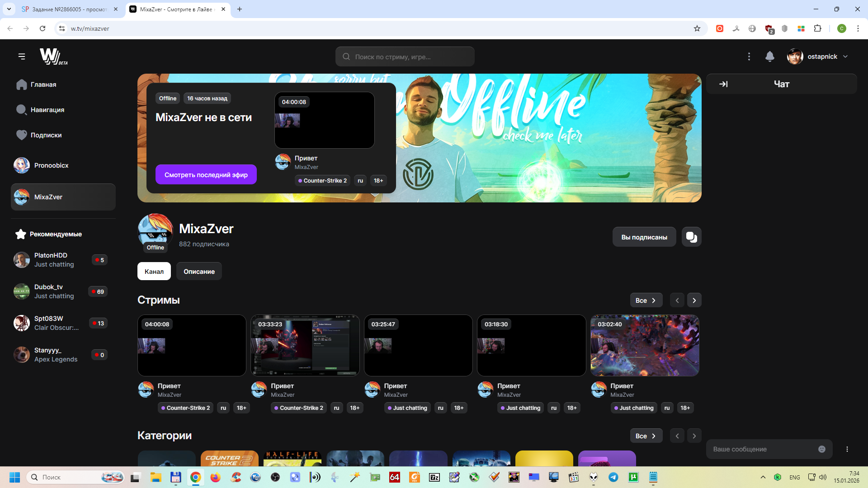Click the stream search field
This screenshot has width=868, height=488.
[405, 56]
